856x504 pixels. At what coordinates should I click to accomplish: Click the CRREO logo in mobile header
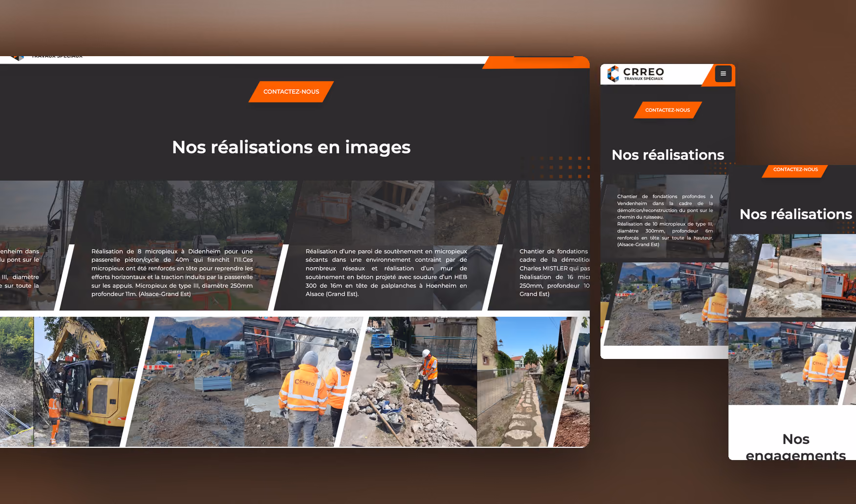pos(635,74)
